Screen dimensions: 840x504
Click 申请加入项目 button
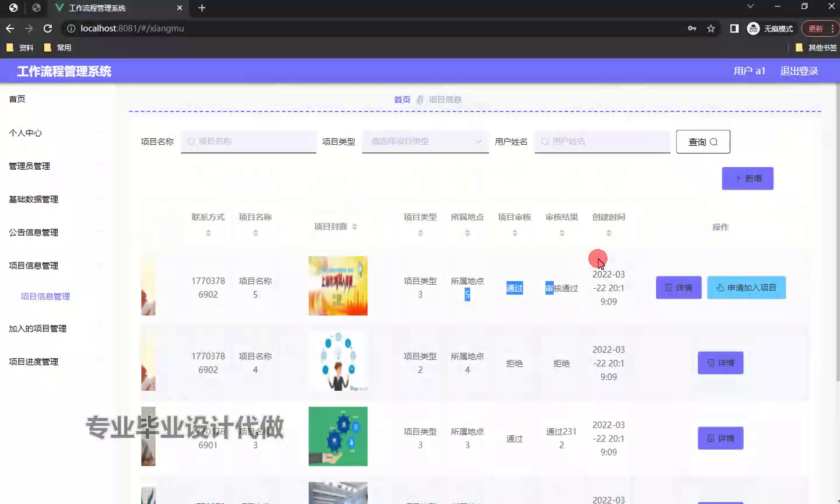pos(747,288)
